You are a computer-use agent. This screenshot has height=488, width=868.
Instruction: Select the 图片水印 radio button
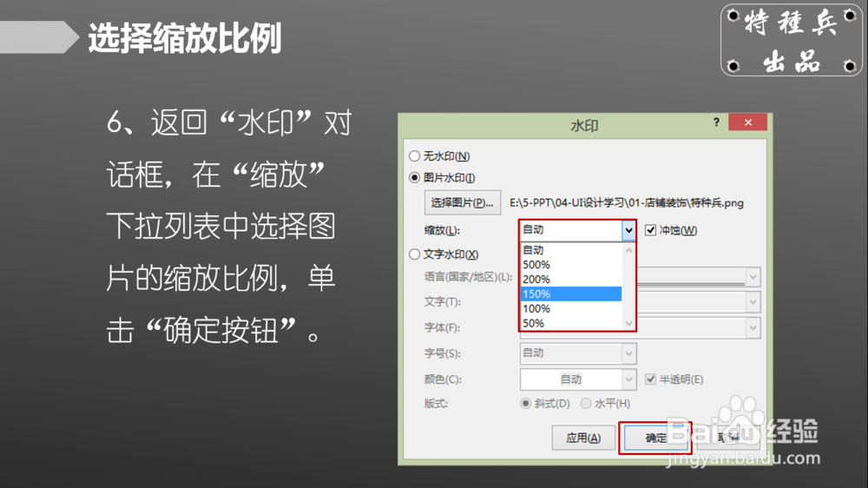pos(415,178)
